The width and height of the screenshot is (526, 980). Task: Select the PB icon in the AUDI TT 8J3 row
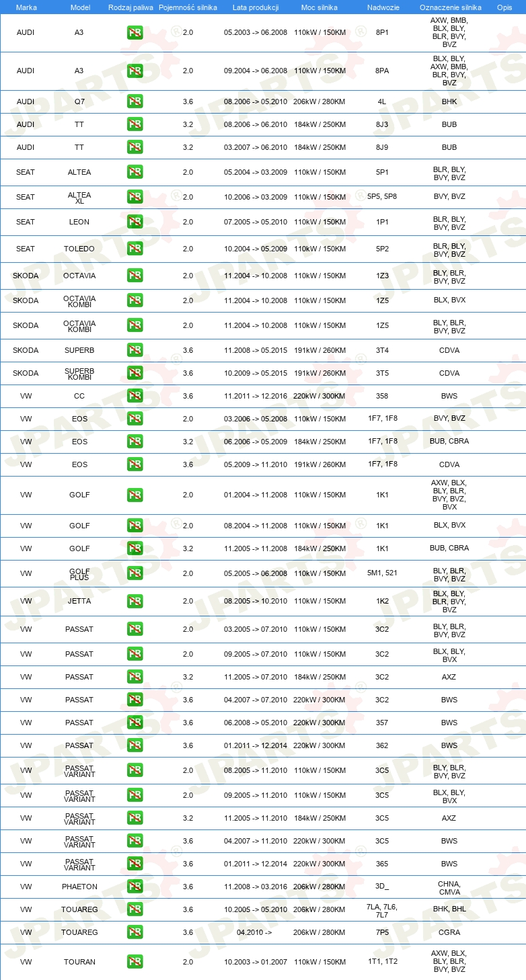[x=135, y=124]
